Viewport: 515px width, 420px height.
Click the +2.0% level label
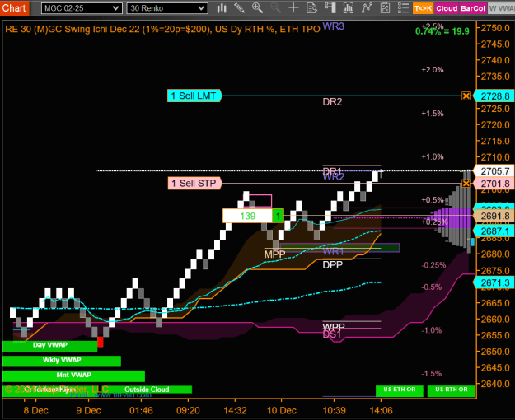[433, 70]
